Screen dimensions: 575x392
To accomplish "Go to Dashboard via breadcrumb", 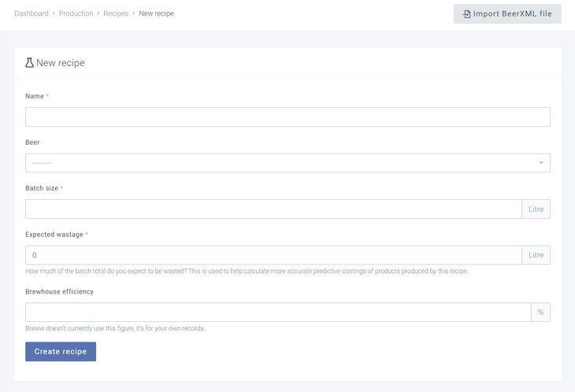I will pos(32,14).
